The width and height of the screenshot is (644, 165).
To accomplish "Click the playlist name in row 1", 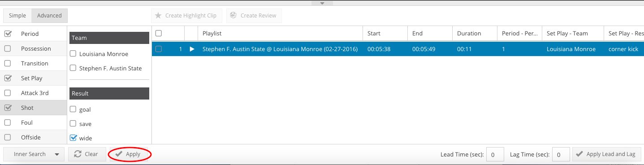I will (x=280, y=49).
